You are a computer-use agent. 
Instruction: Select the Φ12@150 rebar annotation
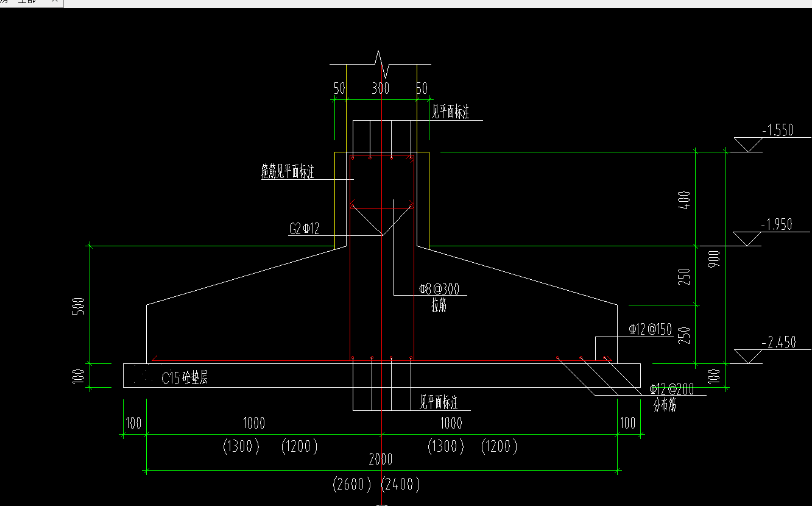click(x=651, y=330)
